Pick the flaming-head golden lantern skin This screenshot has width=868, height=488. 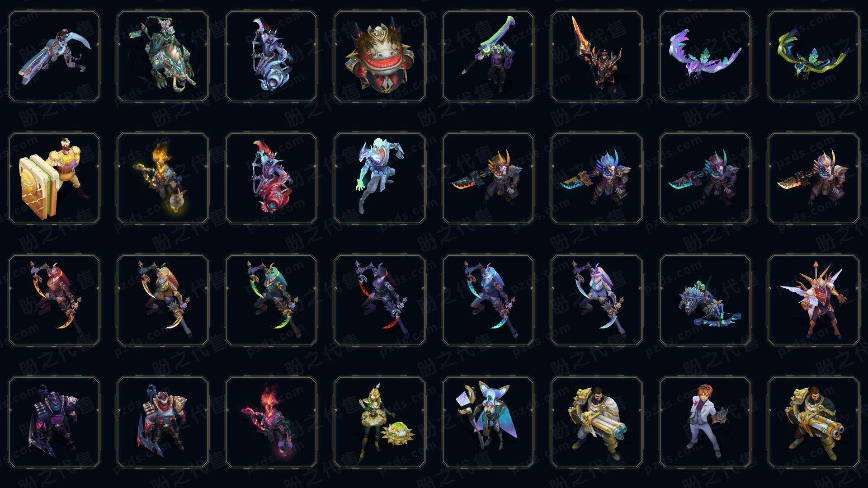163,178
